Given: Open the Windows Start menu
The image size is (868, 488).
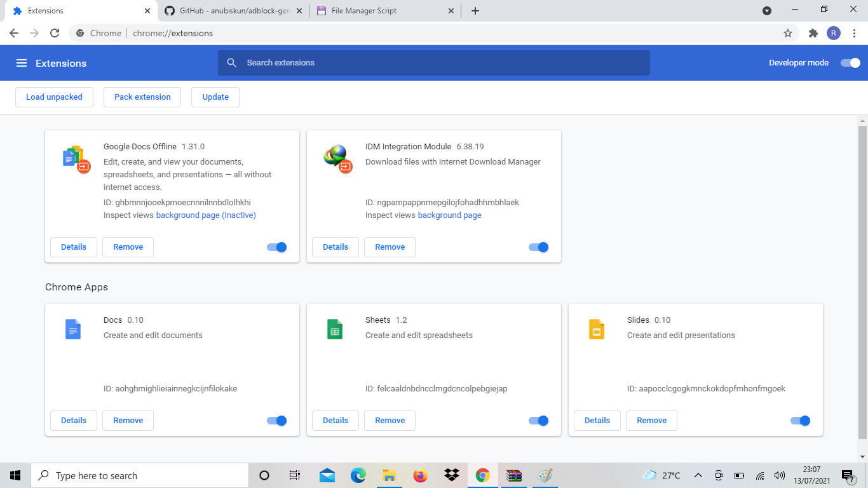Looking at the screenshot, I should click(15, 475).
